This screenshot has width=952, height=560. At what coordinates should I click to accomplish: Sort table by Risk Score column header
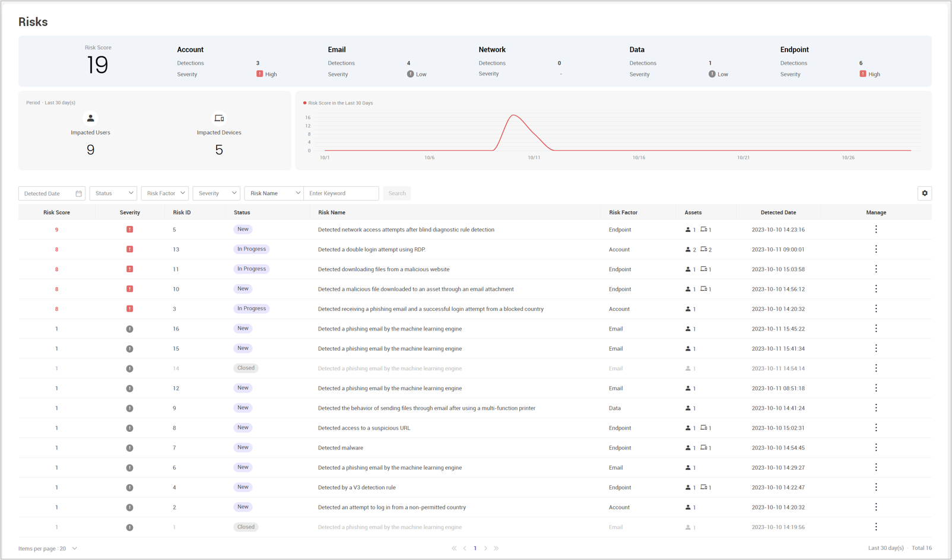pos(56,212)
